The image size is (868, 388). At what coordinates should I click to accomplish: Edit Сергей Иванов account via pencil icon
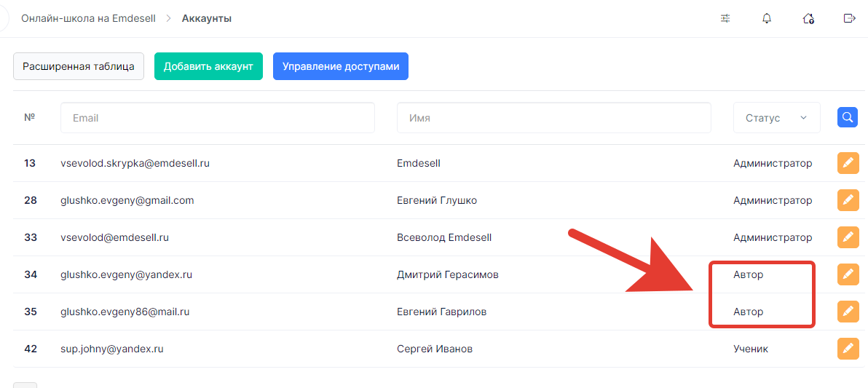847,349
